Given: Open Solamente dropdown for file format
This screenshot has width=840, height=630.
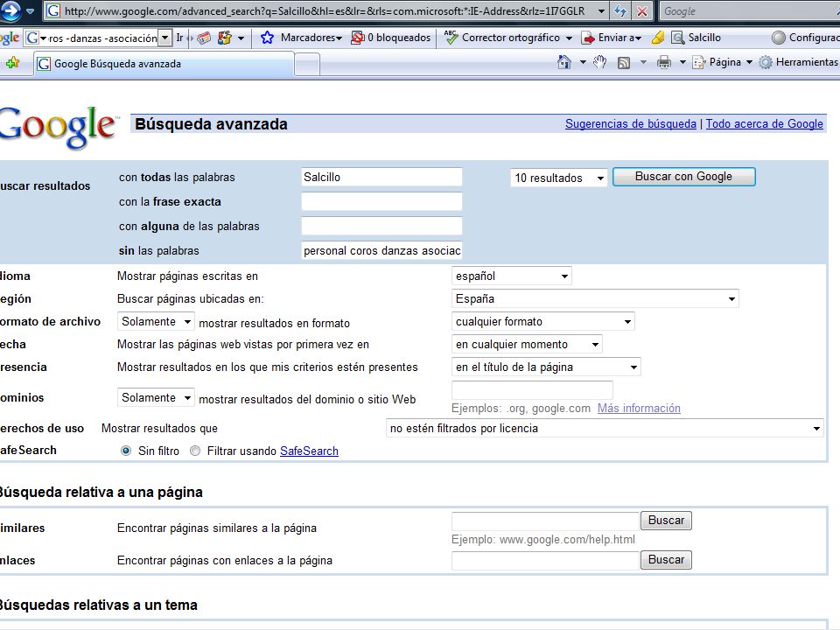Looking at the screenshot, I should coord(156,321).
